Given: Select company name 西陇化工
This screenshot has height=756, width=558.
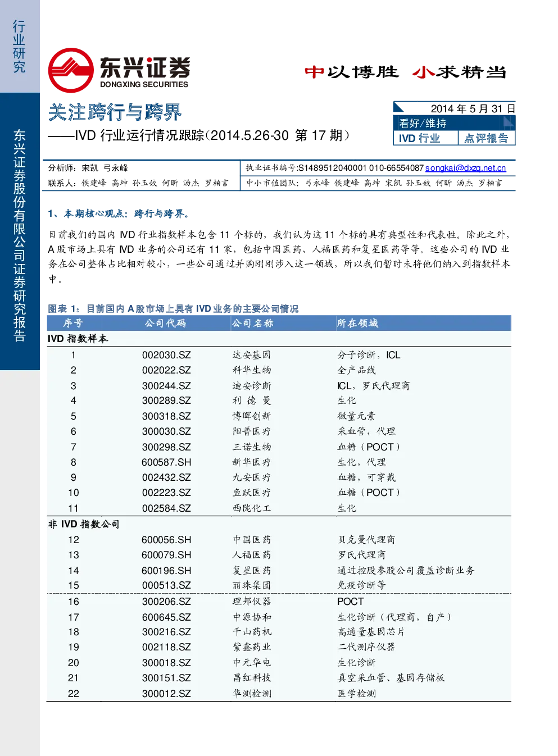Looking at the screenshot, I should click(252, 508).
